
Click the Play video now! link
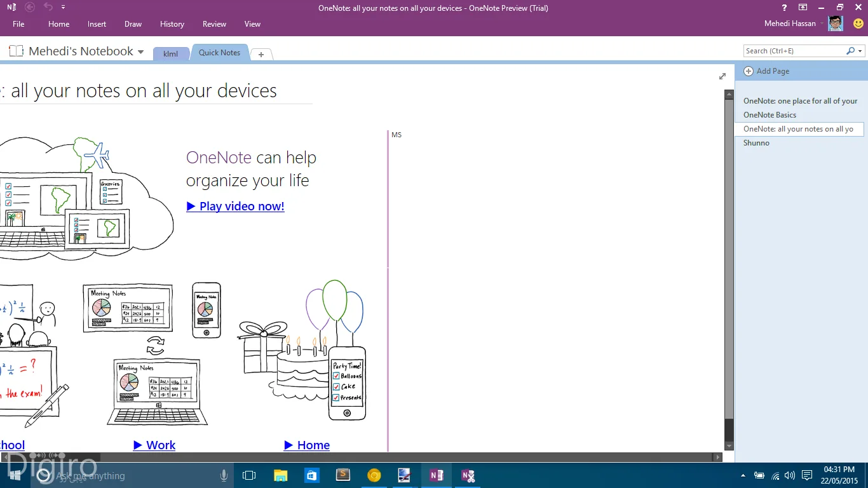coord(235,207)
